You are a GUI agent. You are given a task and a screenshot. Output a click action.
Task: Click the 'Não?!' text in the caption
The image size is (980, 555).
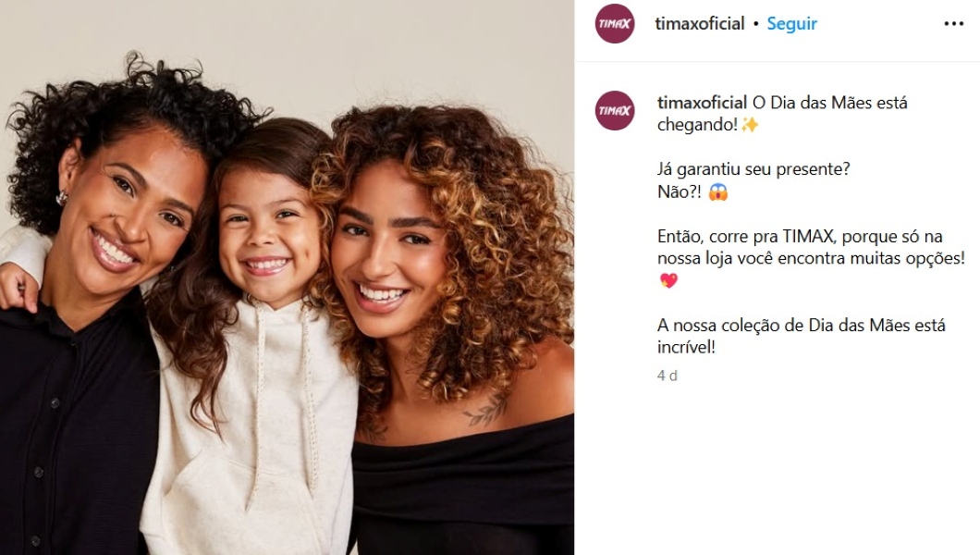pos(679,191)
